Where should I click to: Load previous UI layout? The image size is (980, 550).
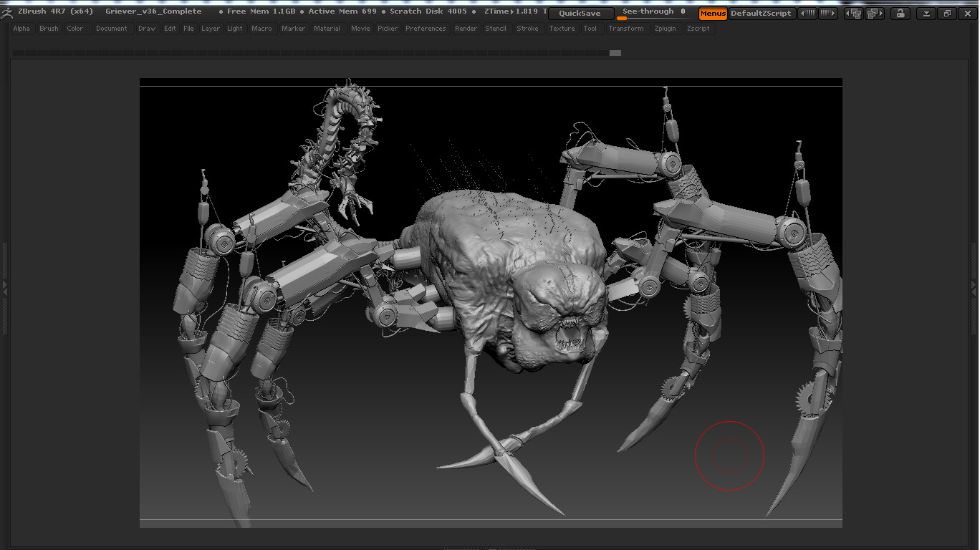[x=854, y=14]
